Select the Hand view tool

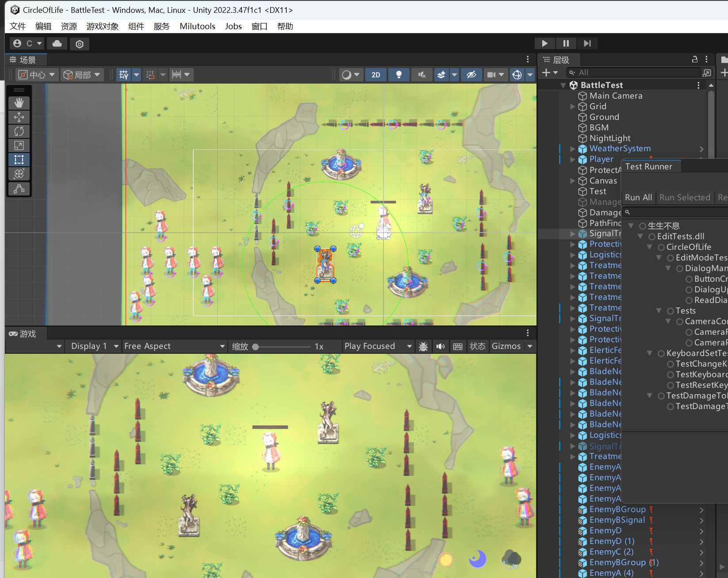coord(19,103)
